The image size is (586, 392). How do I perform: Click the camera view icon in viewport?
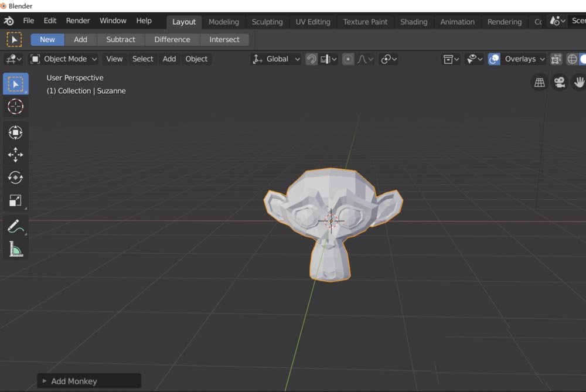click(559, 82)
